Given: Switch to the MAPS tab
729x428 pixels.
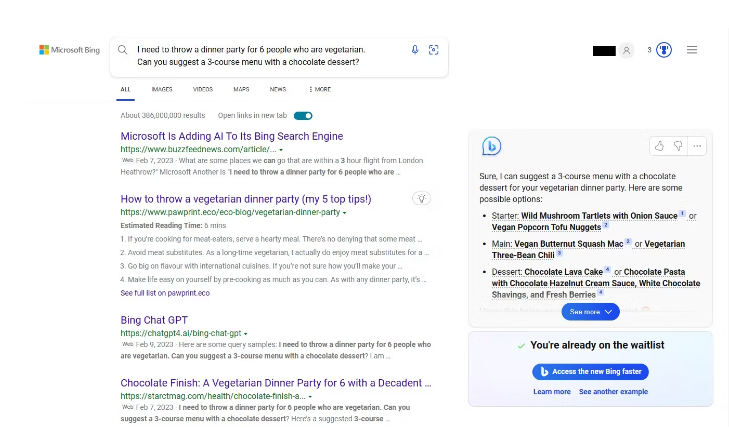Looking at the screenshot, I should (241, 89).
